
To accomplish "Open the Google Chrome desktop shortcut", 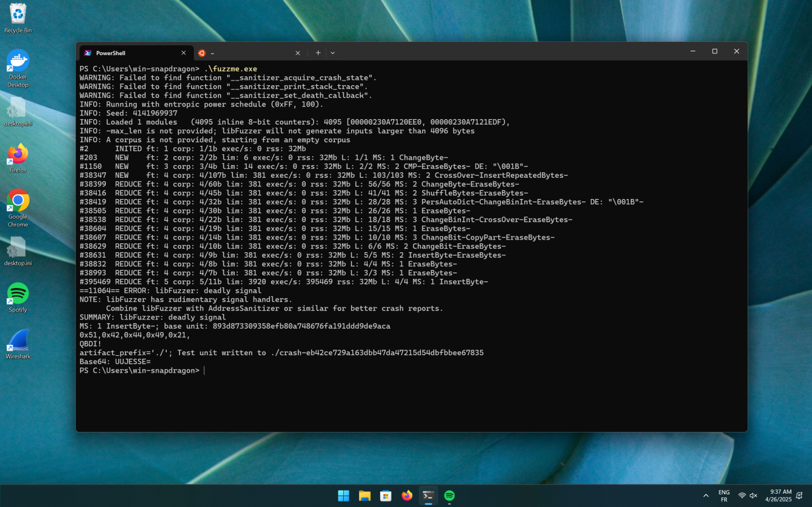I will 18,206.
